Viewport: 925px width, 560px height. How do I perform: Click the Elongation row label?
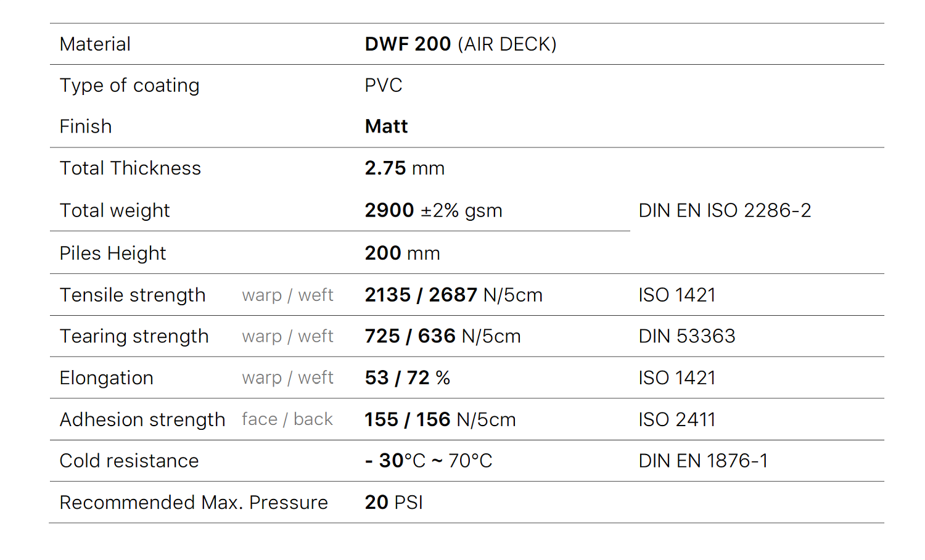point(106,378)
